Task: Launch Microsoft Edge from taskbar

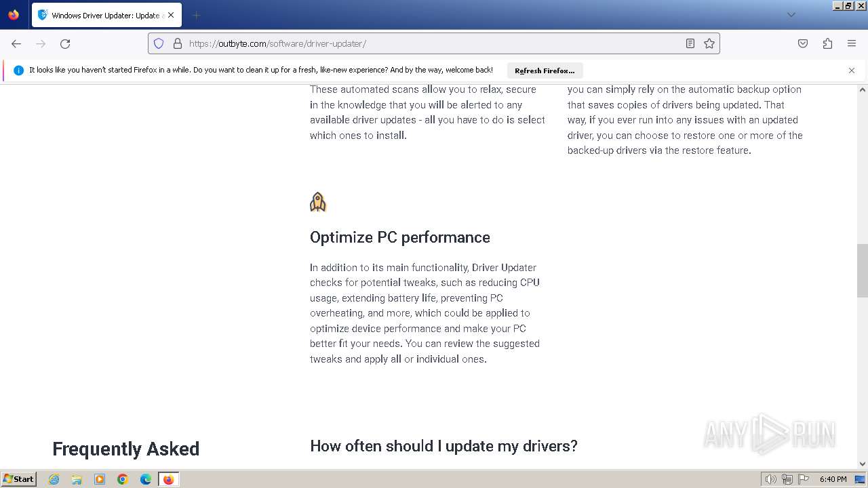Action: (146, 479)
